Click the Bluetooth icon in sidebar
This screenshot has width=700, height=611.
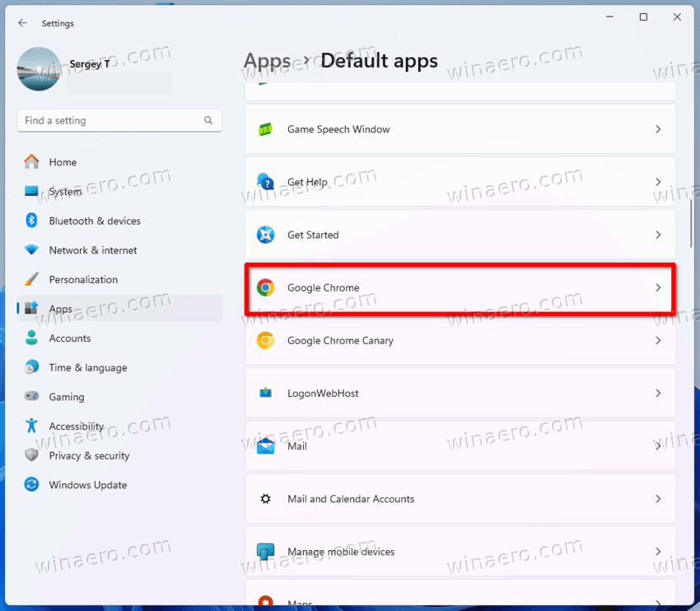(31, 220)
